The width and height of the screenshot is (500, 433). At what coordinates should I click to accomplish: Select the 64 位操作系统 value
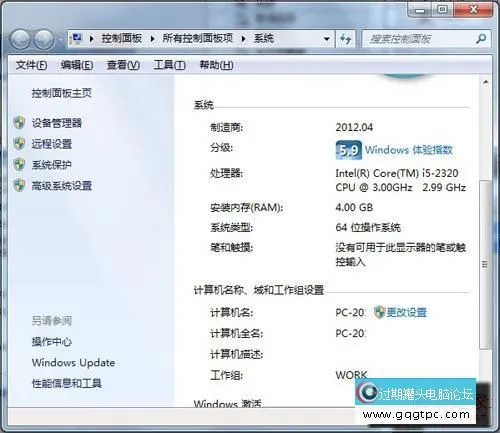point(368,228)
